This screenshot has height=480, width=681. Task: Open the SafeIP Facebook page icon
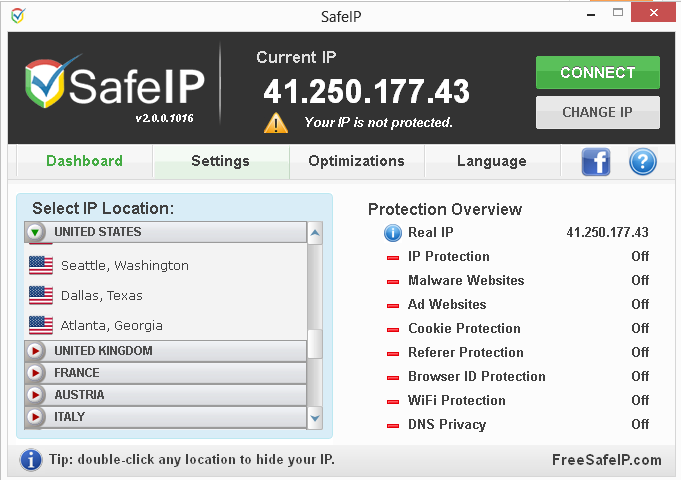click(x=596, y=162)
